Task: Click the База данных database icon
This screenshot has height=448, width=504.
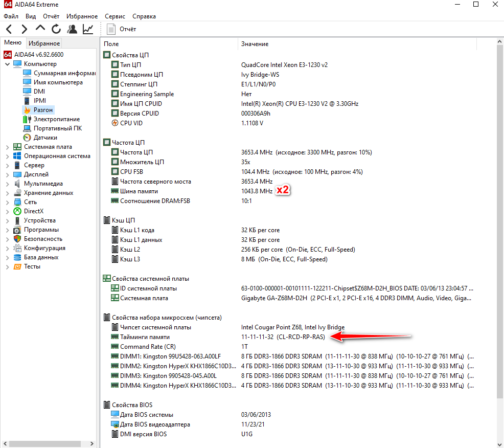Action: pos(17,258)
